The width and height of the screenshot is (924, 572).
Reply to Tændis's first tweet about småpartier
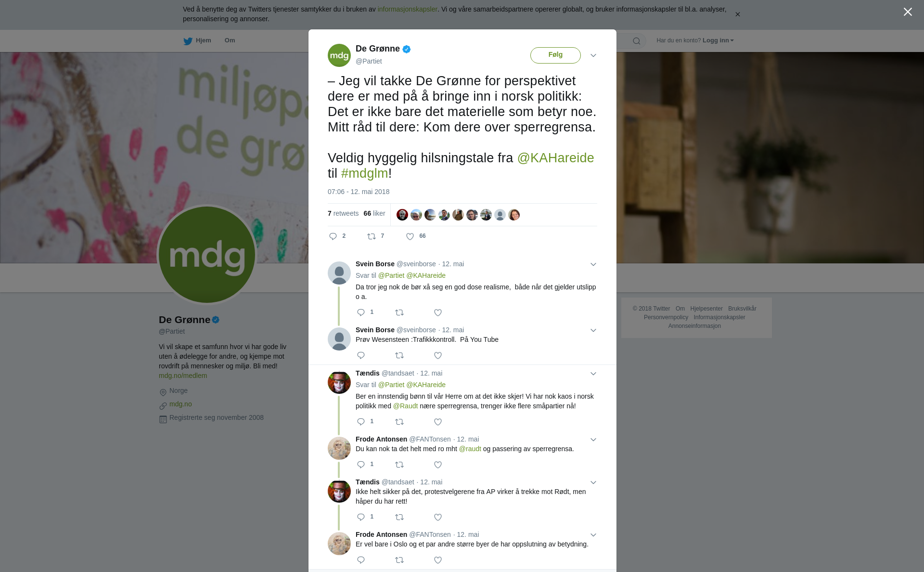pos(361,422)
